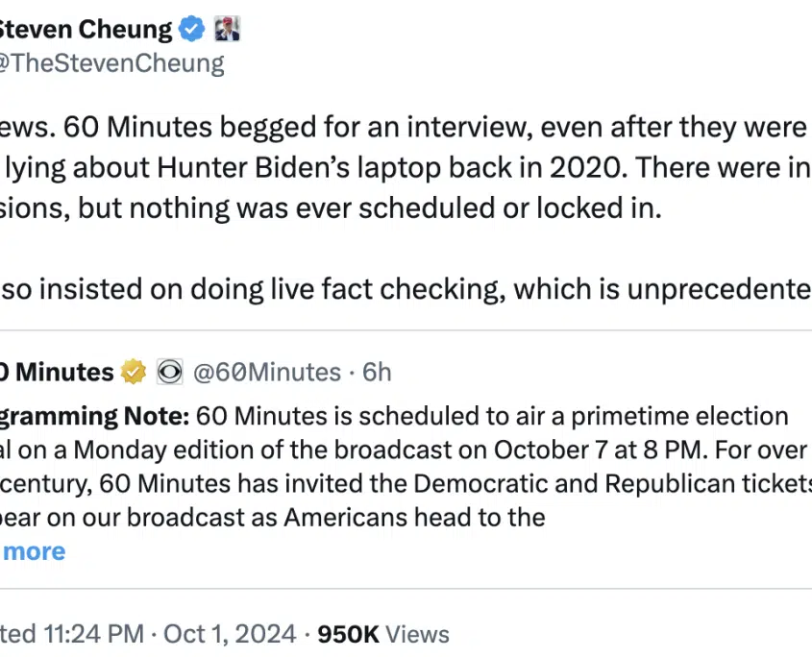
Task: Click the @60Minutes handle
Action: point(267,372)
